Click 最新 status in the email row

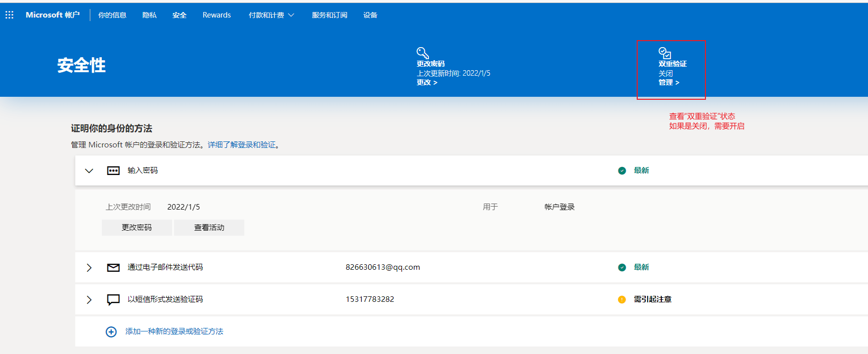click(x=641, y=267)
